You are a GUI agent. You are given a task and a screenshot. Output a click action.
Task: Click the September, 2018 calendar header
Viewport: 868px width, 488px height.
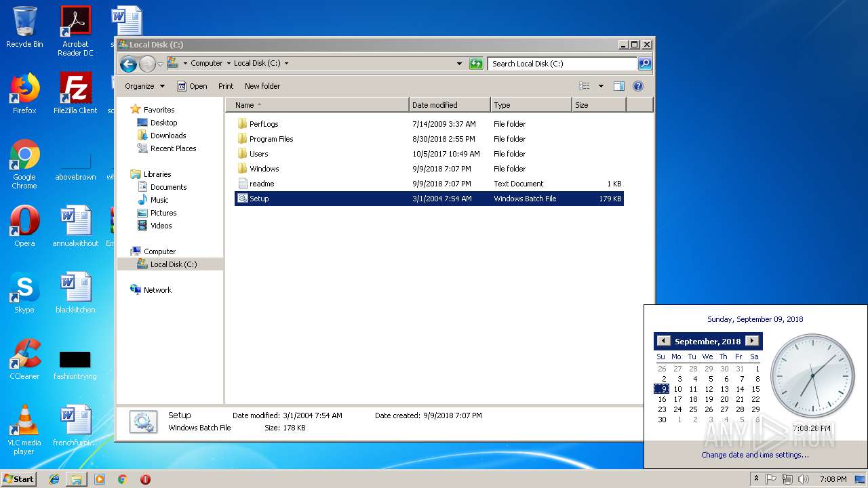707,342
